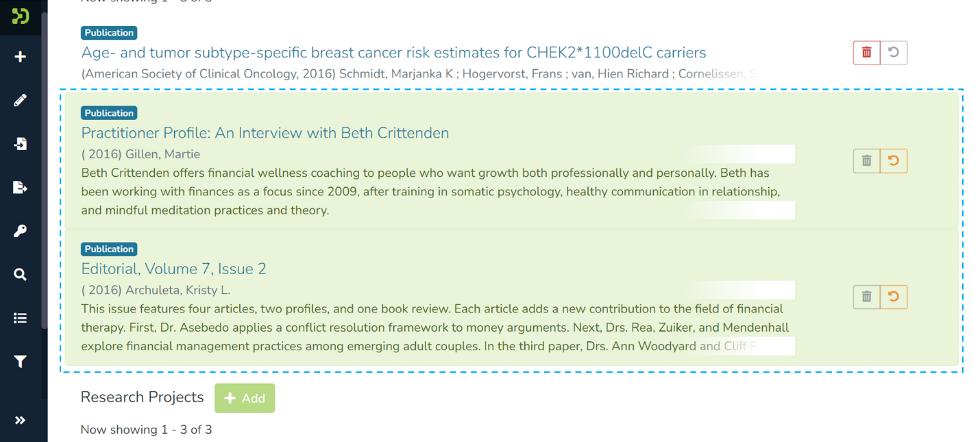Open Editorial, Volume 7, Issue 2 link
This screenshot has height=442, width=980.
(173, 269)
